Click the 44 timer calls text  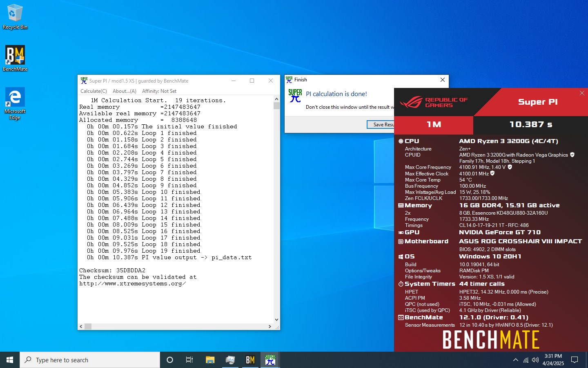coord(482,284)
